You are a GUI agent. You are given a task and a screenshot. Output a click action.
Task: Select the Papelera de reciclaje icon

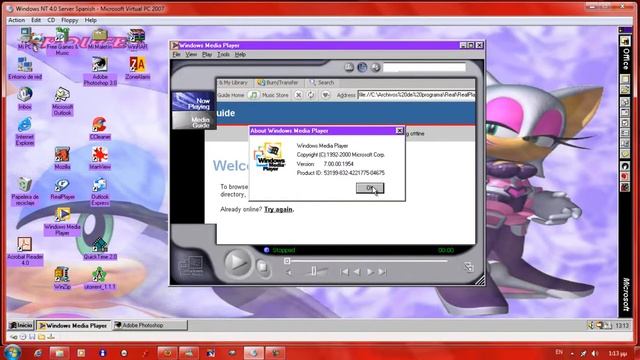(x=25, y=191)
